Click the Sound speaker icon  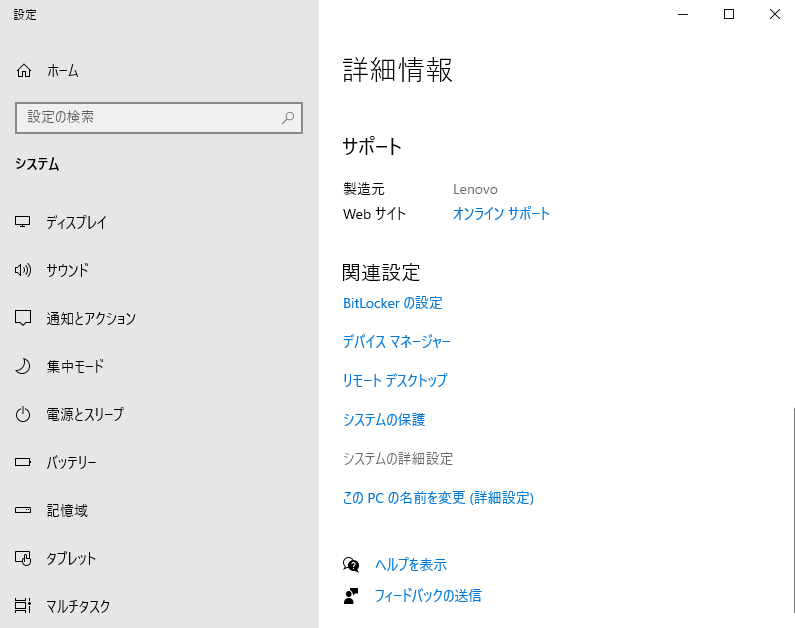[x=23, y=270]
